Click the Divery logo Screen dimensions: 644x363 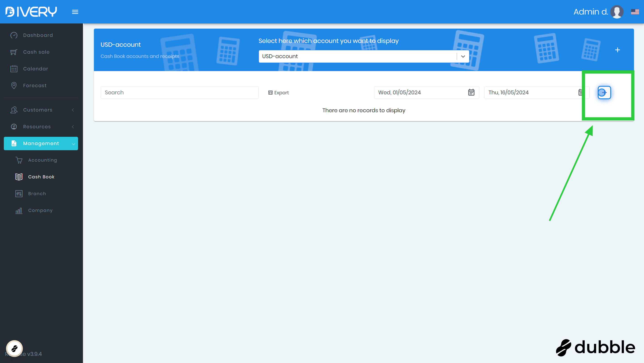[31, 12]
